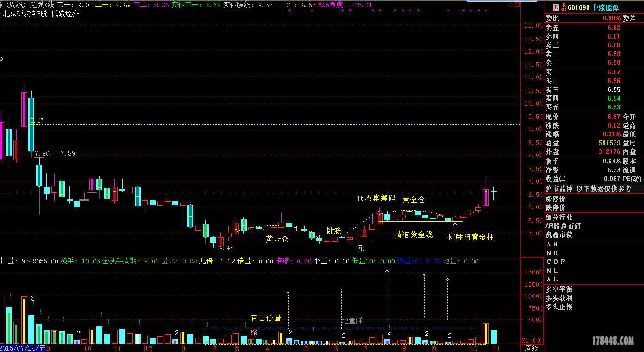Viewport: 644px width, 352px height.
Task: Toggle the side panel layout icon
Action: 518,5
